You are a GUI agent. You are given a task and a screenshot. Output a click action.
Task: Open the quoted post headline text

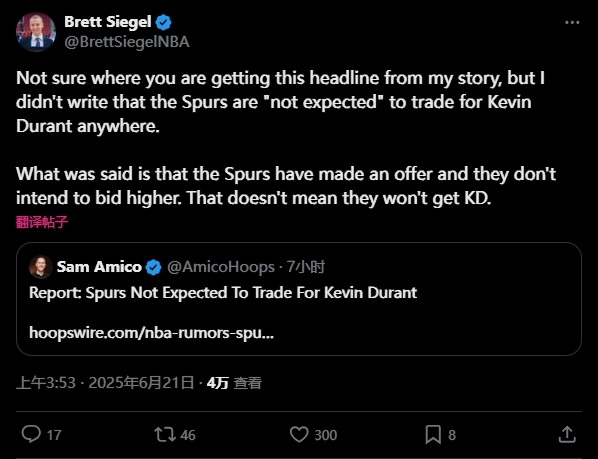pyautogui.click(x=223, y=293)
